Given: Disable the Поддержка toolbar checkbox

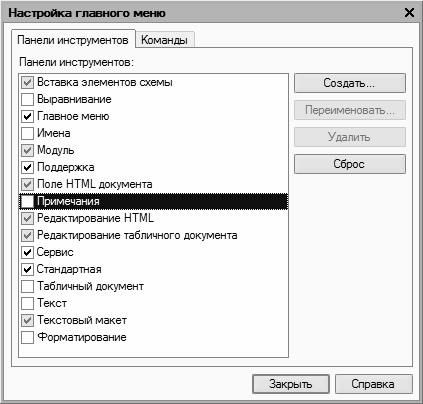Looking at the screenshot, I should click(27, 167).
